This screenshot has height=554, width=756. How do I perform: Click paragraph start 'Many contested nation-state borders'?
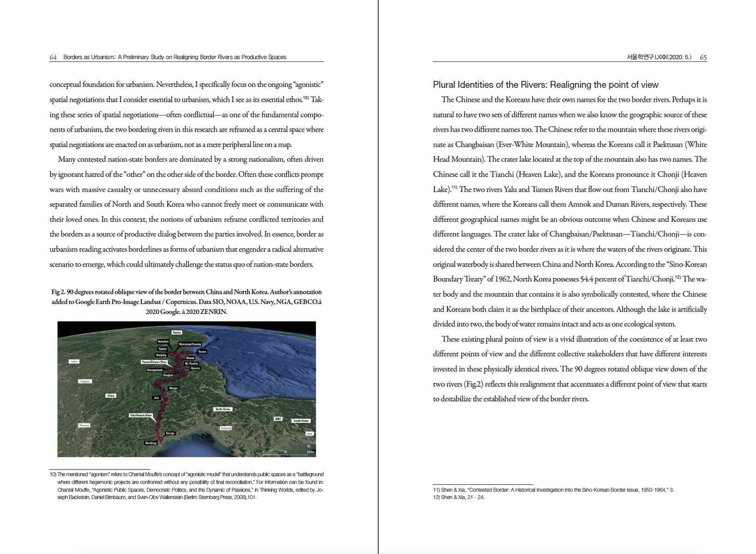pos(118,159)
